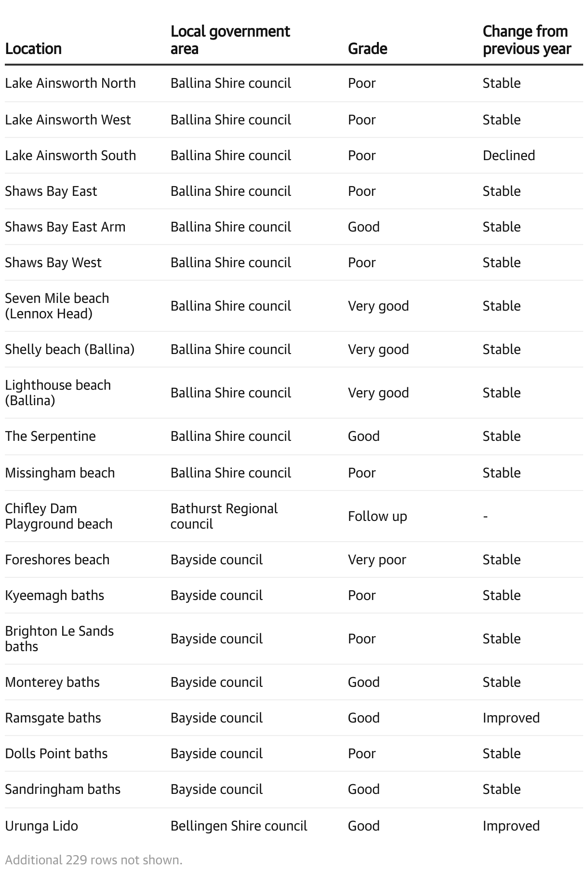Click the Bathurst Regional council cell
Viewport: 588px width, 873px height.
[x=224, y=516]
